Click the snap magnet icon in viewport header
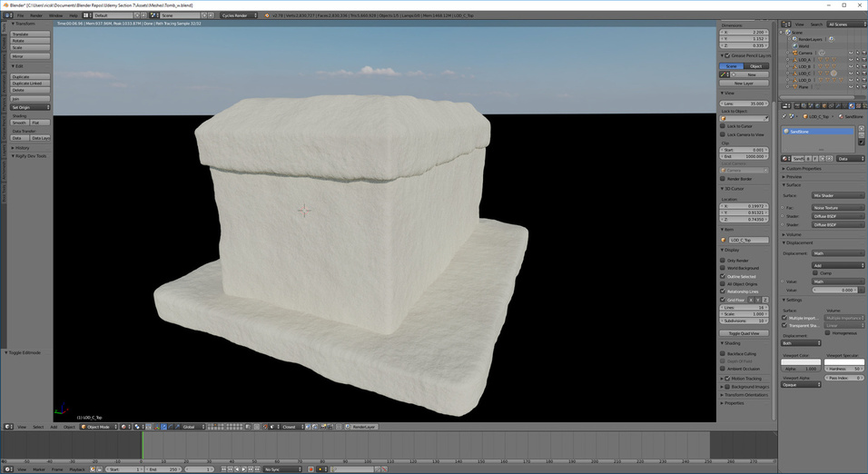The image size is (868, 474). tap(264, 427)
